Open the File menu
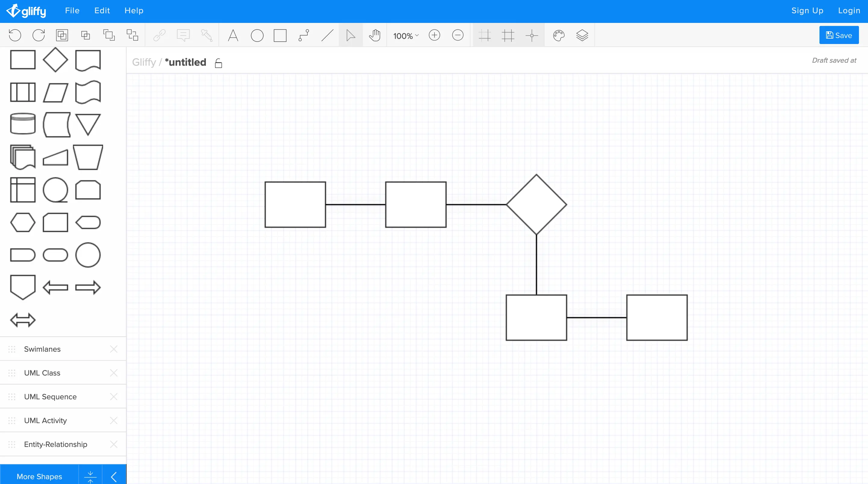This screenshot has height=484, width=868. (x=72, y=11)
